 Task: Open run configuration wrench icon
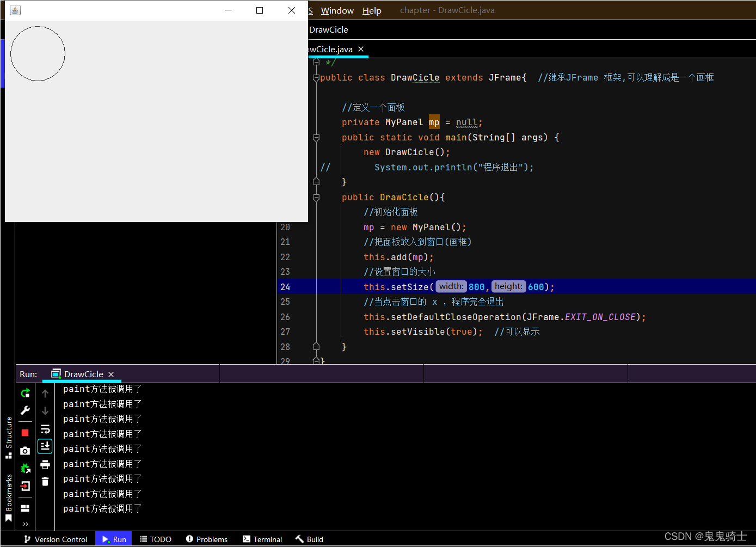click(x=25, y=410)
